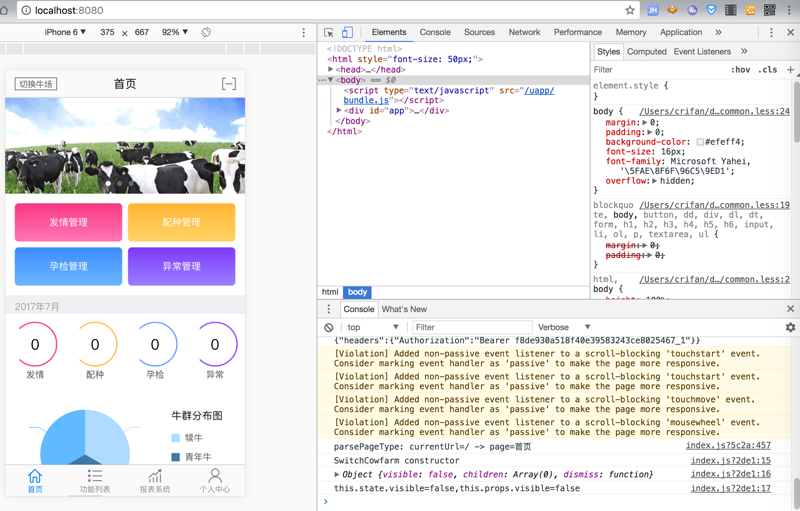Expand the Object log entry in console
The height and width of the screenshot is (511, 800).
pos(337,474)
